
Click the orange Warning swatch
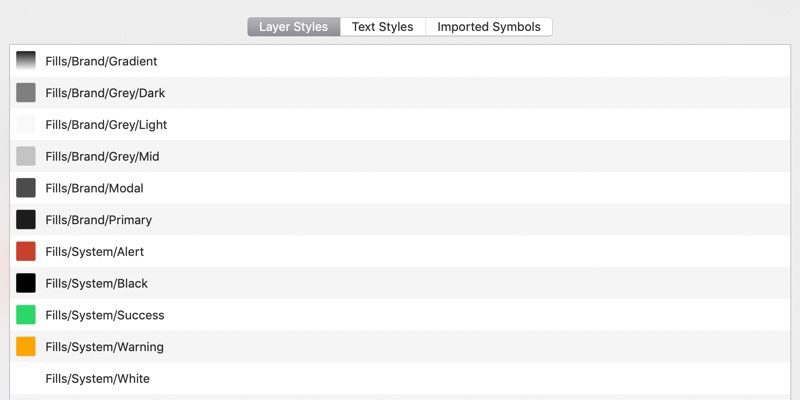[x=26, y=347]
